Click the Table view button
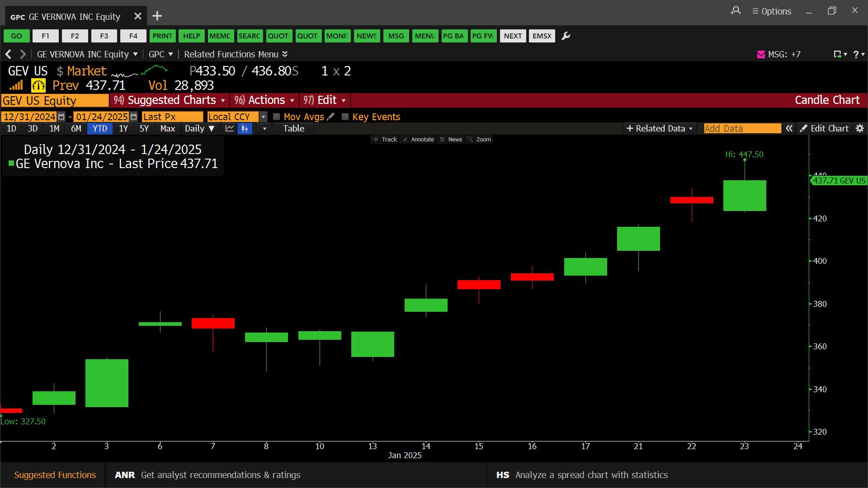 point(293,129)
